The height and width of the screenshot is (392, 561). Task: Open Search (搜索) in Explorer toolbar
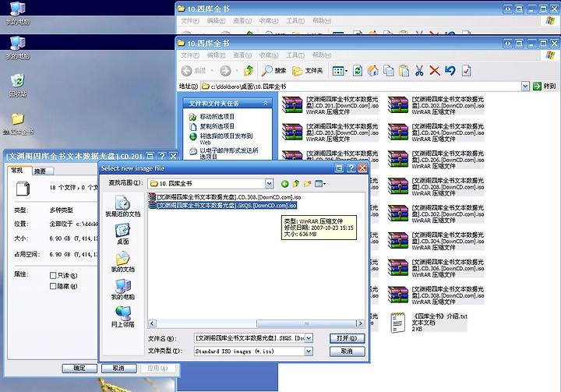coord(274,70)
